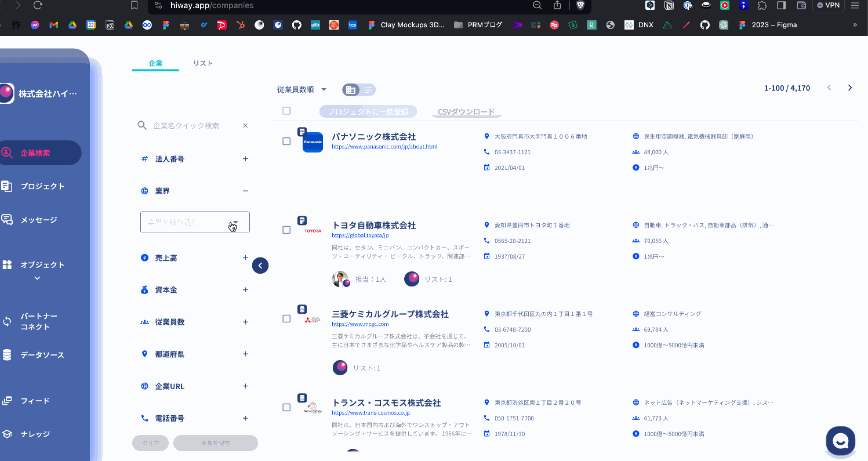The image size is (868, 461).
Task: Click the 株式会社ハイ… workspace logo
Action: [6, 93]
